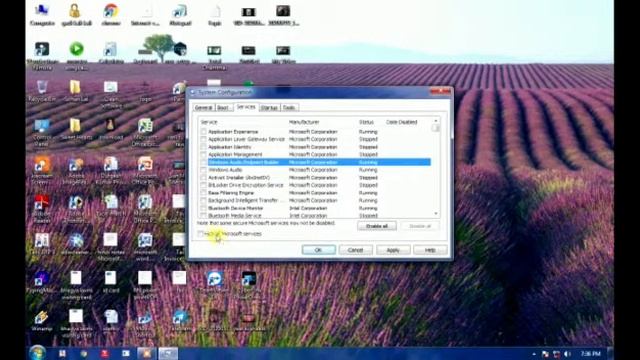Image resolution: width=640 pixels, height=360 pixels.
Task: Click the red taskbar application icon
Action: tap(104, 353)
